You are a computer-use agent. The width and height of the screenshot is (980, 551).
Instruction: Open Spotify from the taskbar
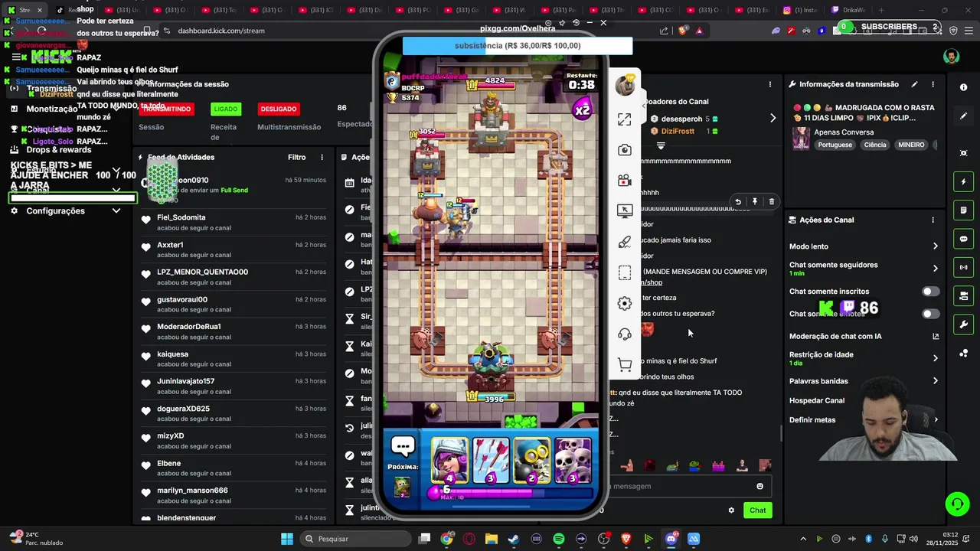[558, 539]
